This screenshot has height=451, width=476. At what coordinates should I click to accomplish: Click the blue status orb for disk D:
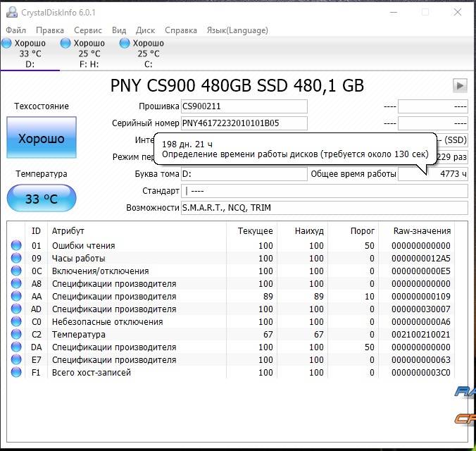coord(6,43)
